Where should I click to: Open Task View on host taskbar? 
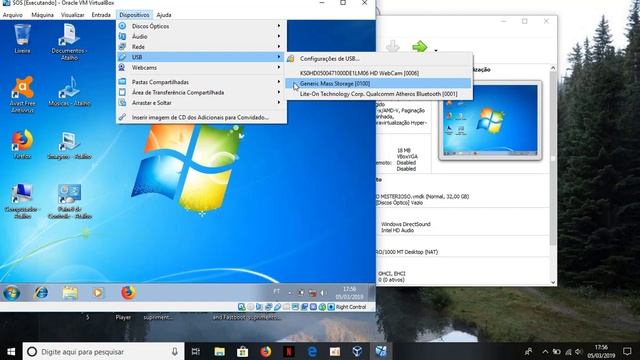[x=196, y=351]
